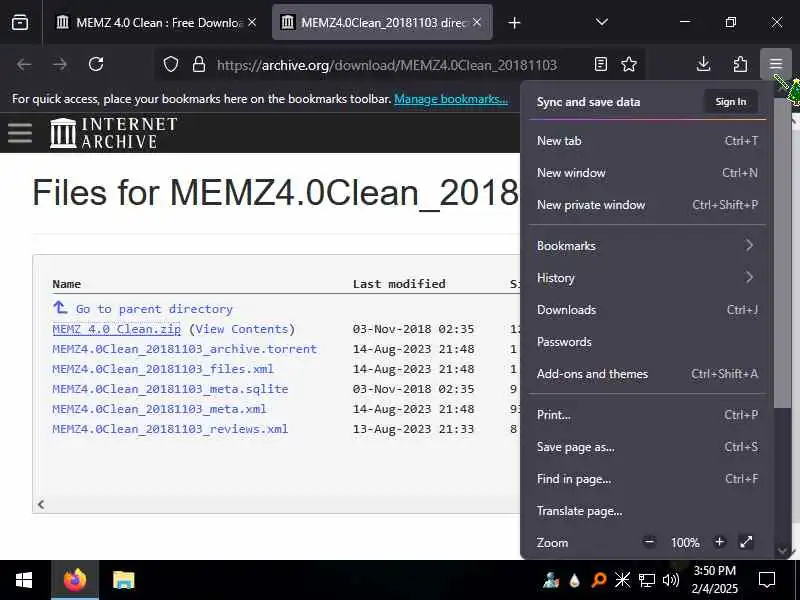Open the Extensions puzzle icon
The image size is (800, 600).
tap(740, 64)
